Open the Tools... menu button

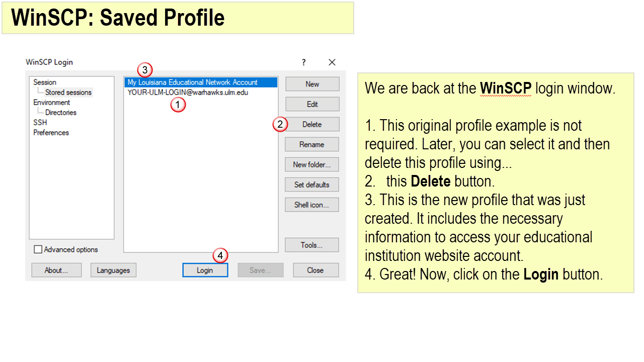(312, 245)
